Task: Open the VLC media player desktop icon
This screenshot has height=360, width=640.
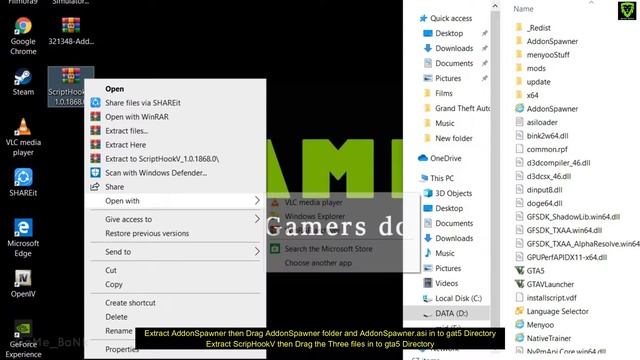Action: point(23,137)
